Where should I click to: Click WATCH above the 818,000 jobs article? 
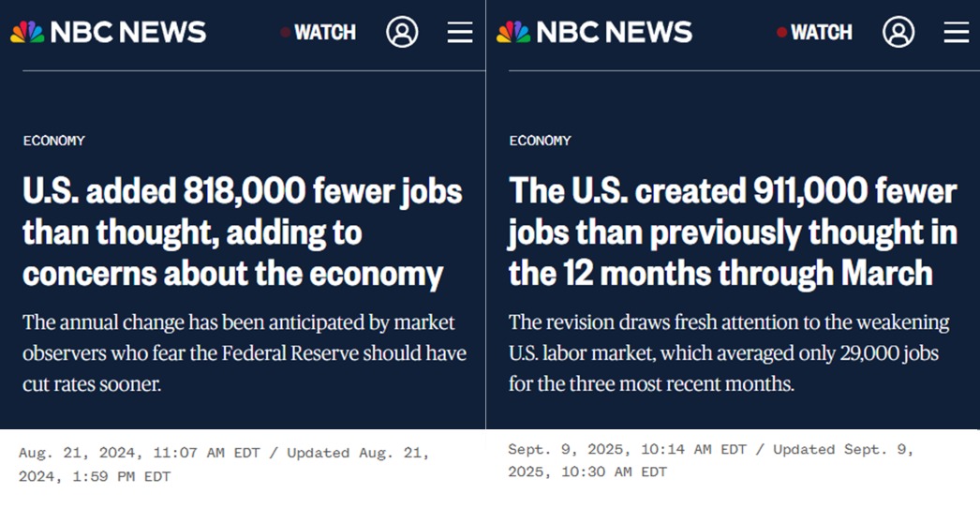[324, 32]
